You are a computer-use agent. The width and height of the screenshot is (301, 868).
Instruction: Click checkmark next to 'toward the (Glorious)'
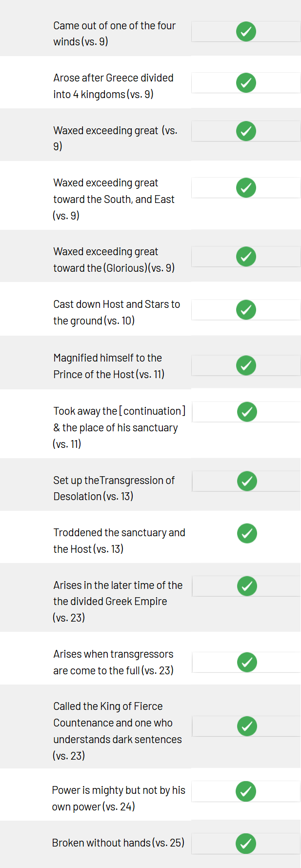[246, 257]
